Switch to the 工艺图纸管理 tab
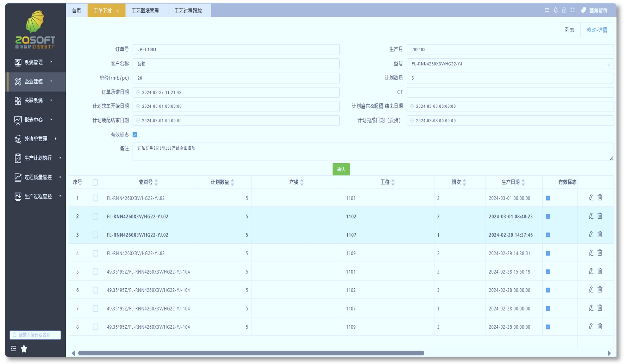This screenshot has width=626, height=364. pyautogui.click(x=145, y=11)
